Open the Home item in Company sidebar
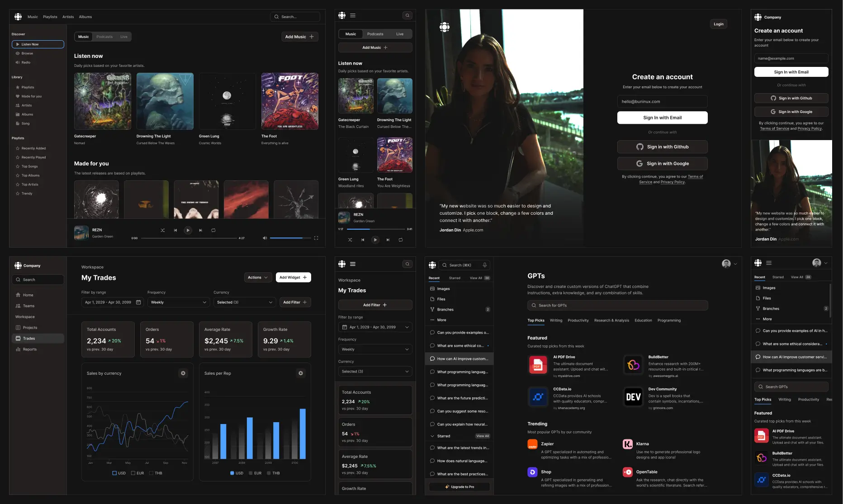 (x=38, y=295)
